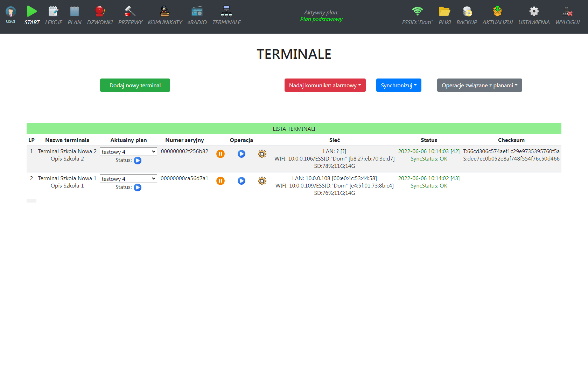Open settings gear for Terminal Szkoła Nowa 1
This screenshot has height=368, width=588.
tap(262, 181)
